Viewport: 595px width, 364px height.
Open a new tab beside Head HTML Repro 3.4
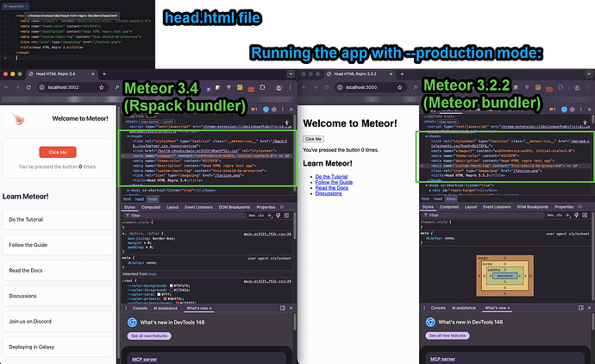tap(104, 75)
